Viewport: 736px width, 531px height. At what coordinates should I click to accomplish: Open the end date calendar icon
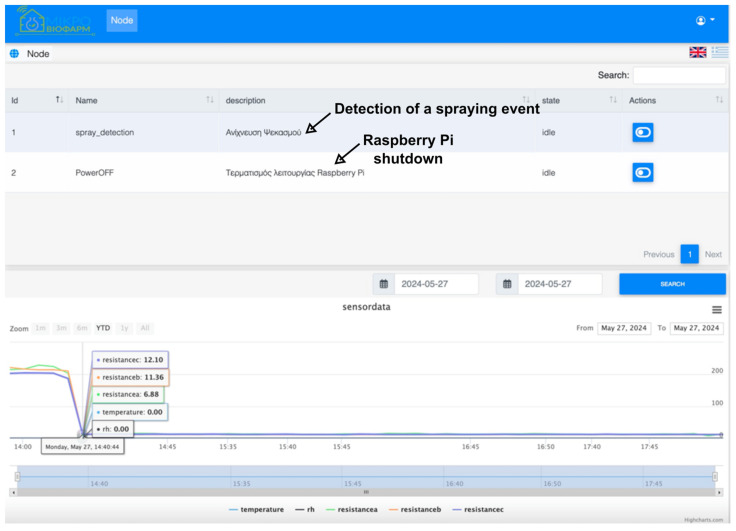(x=507, y=284)
